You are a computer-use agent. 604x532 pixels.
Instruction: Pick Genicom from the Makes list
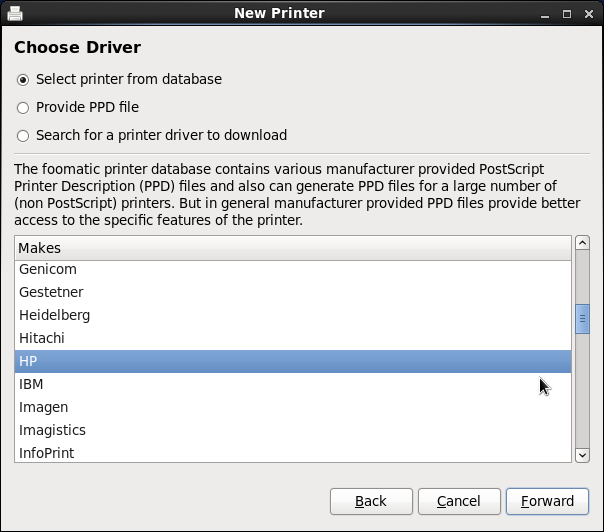tap(48, 269)
